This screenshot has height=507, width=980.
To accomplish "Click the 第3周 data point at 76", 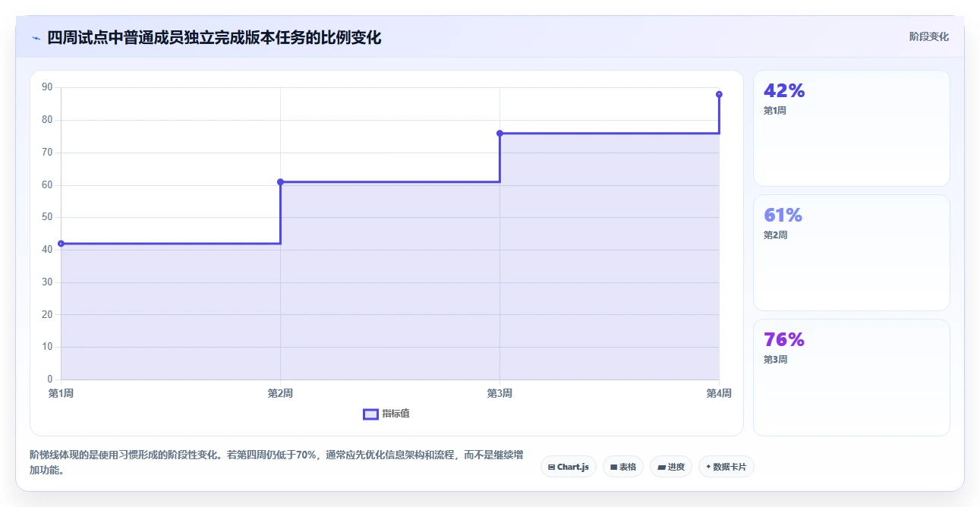I will [x=499, y=134].
